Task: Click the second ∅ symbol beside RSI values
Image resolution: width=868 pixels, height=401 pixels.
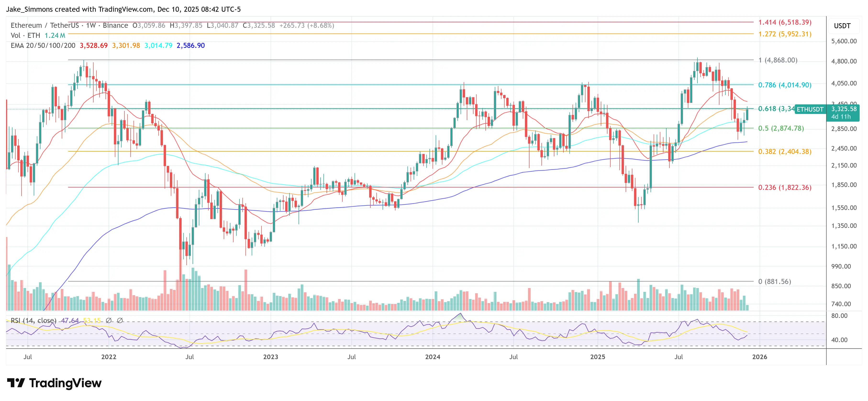Action: [120, 320]
